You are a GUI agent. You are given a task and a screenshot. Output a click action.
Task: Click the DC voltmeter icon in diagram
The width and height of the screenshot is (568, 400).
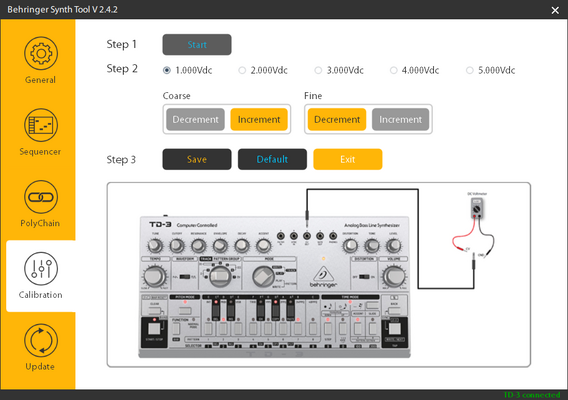pyautogui.click(x=477, y=208)
